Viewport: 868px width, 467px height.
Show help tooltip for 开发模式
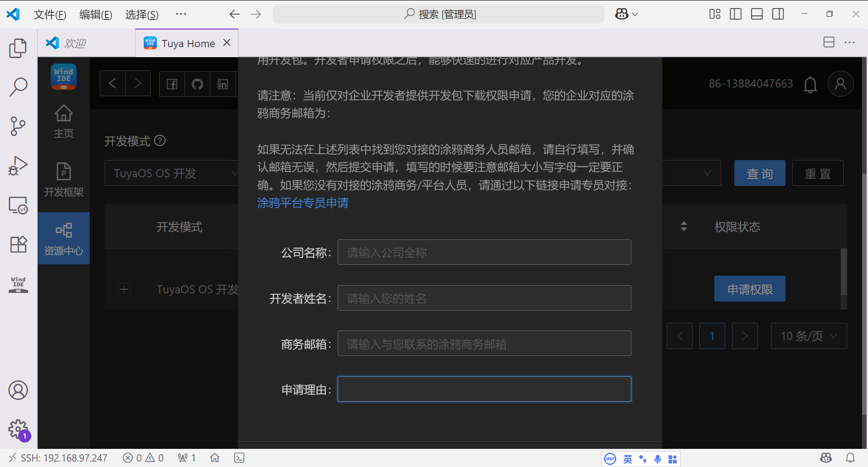point(160,141)
